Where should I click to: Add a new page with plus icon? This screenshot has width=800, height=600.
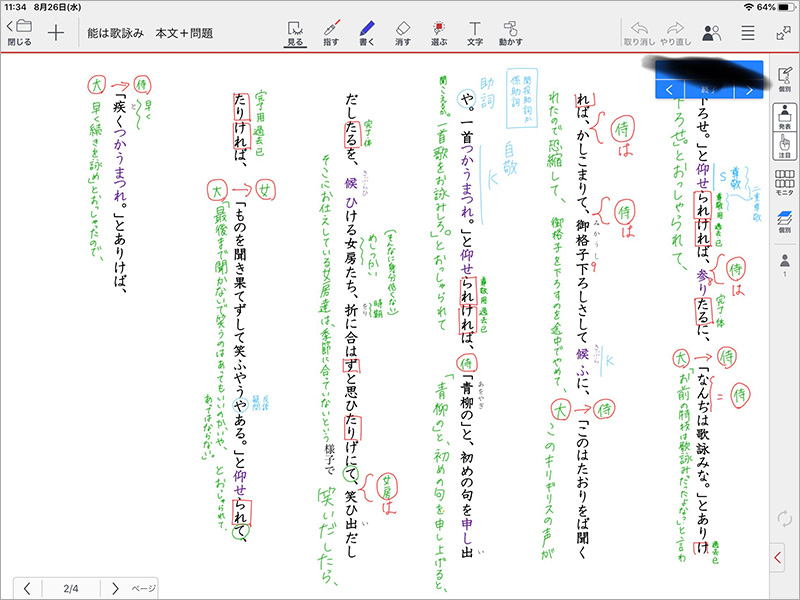point(56,33)
